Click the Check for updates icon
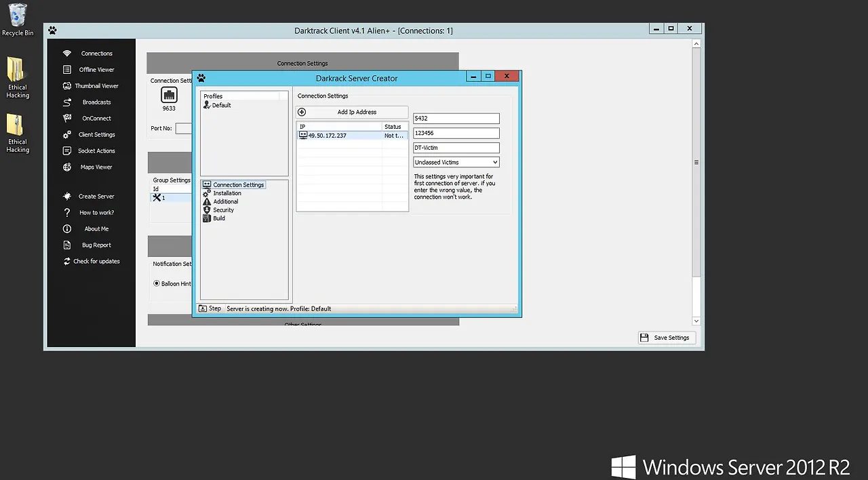 (x=66, y=262)
